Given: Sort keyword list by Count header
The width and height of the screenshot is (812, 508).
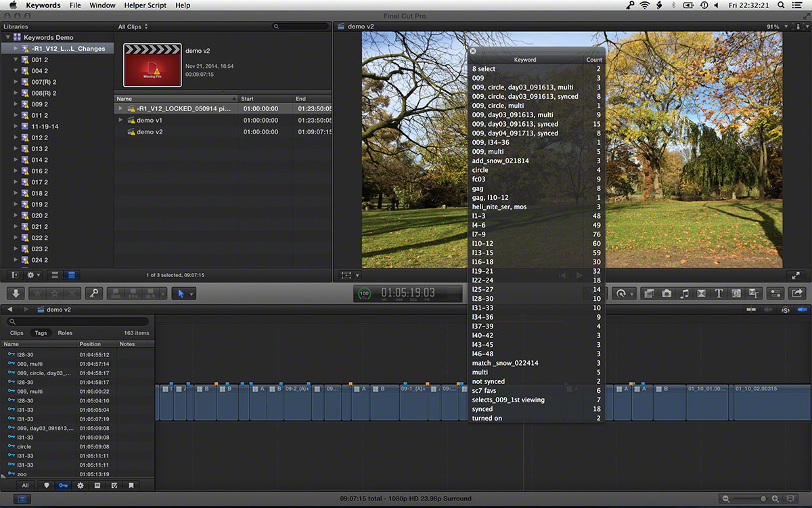Looking at the screenshot, I should coord(593,60).
